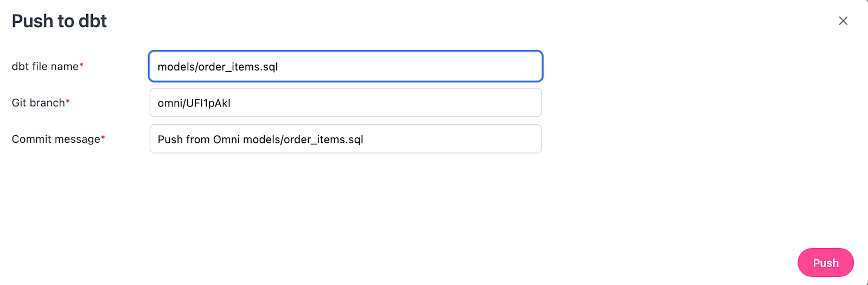Click empty space at right end of Git branch field

coord(488,103)
